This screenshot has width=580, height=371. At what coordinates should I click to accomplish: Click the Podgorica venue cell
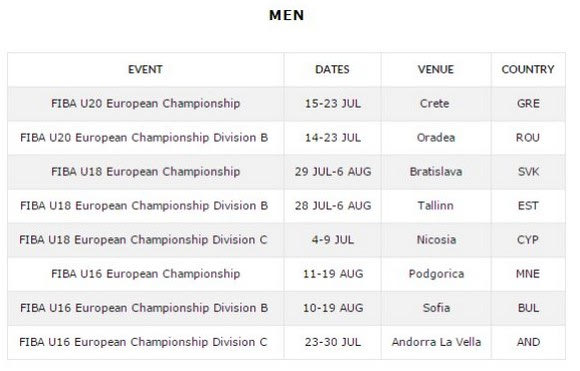(436, 274)
